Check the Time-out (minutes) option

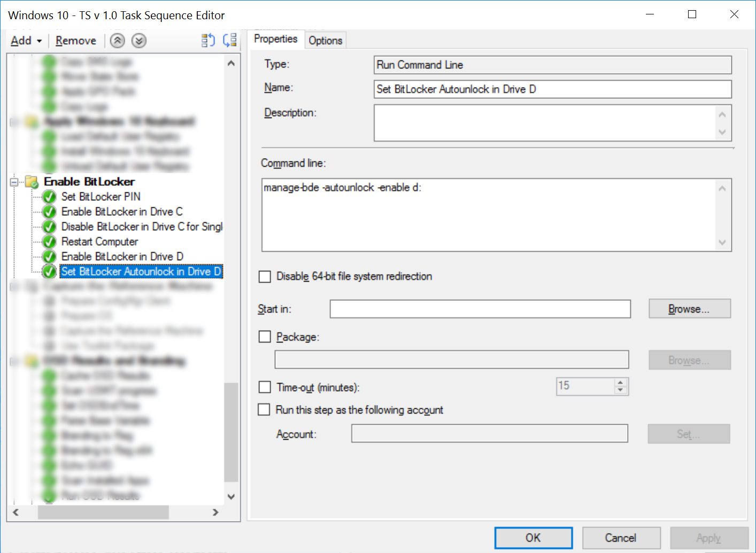[265, 386]
